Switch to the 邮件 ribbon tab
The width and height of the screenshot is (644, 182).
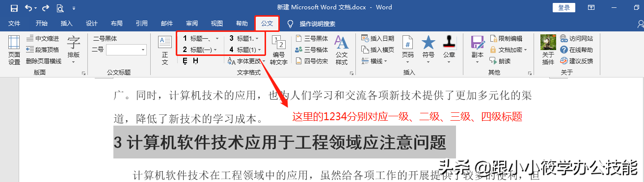(x=166, y=24)
